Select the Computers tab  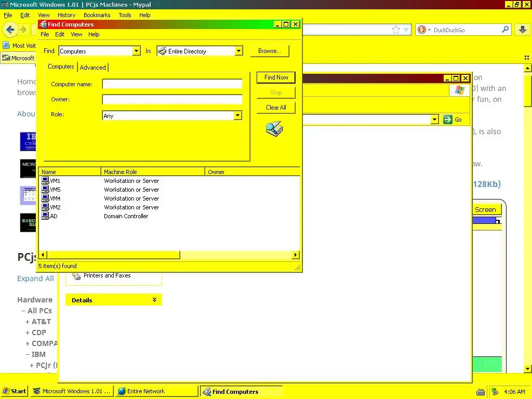[x=61, y=66]
